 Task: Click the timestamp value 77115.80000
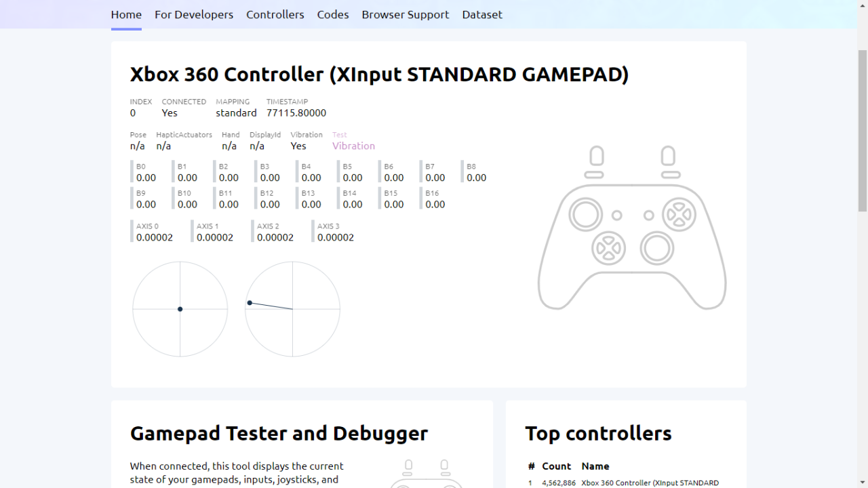point(296,113)
